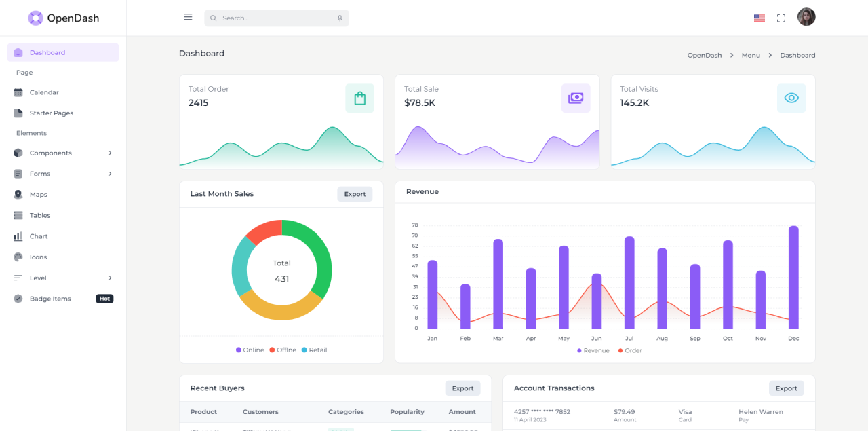Toggle the Online legend under the donut chart
868x431 pixels.
250,350
